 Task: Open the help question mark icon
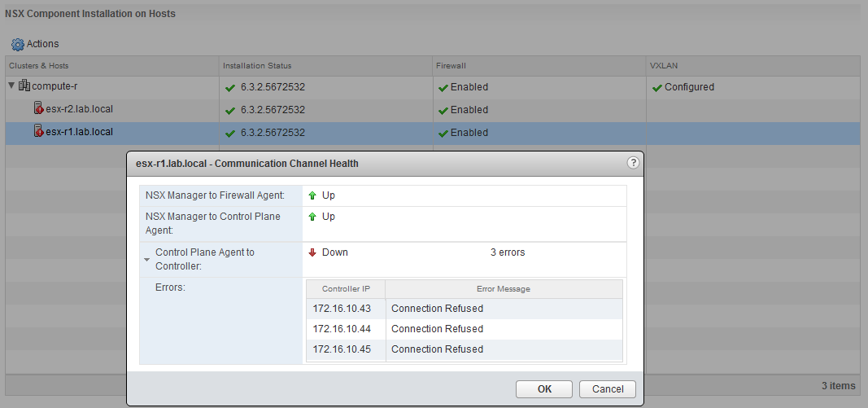(633, 163)
